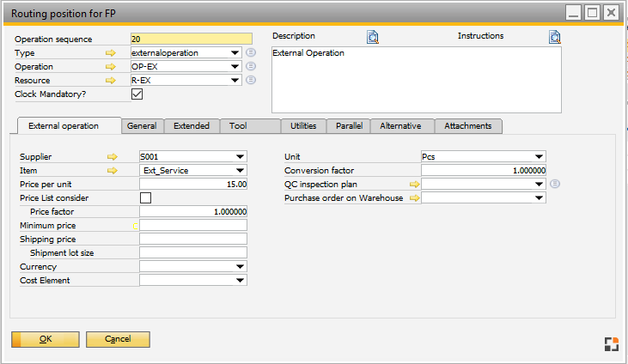Switch to the General tab
This screenshot has height=364, width=628.
142,126
